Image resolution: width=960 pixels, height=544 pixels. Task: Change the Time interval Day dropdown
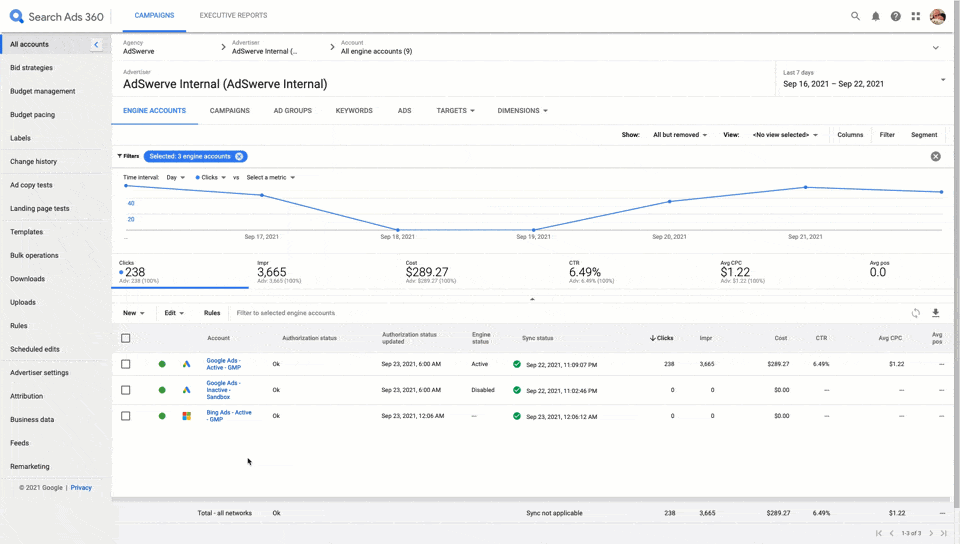(176, 177)
